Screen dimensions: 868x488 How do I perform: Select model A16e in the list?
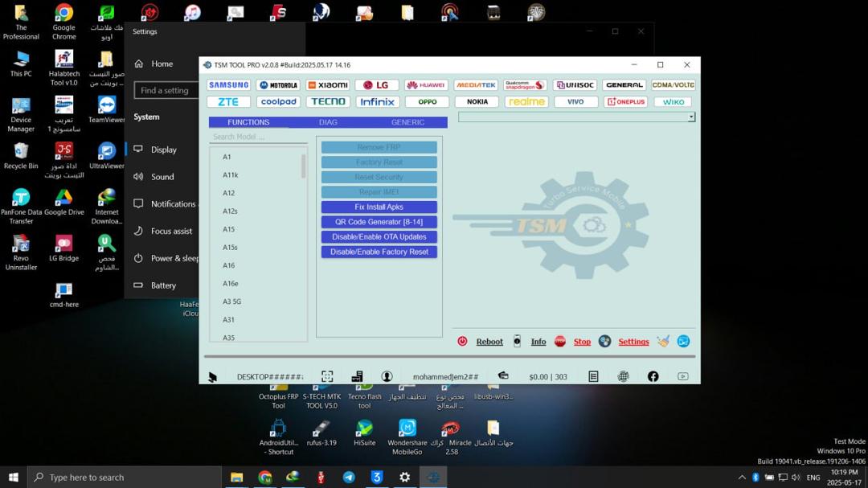(231, 284)
